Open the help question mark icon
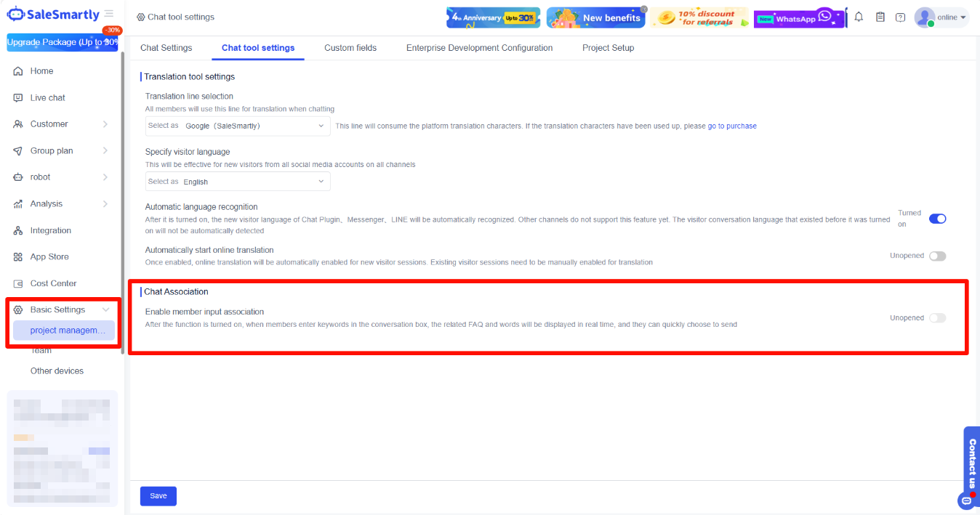 point(901,17)
